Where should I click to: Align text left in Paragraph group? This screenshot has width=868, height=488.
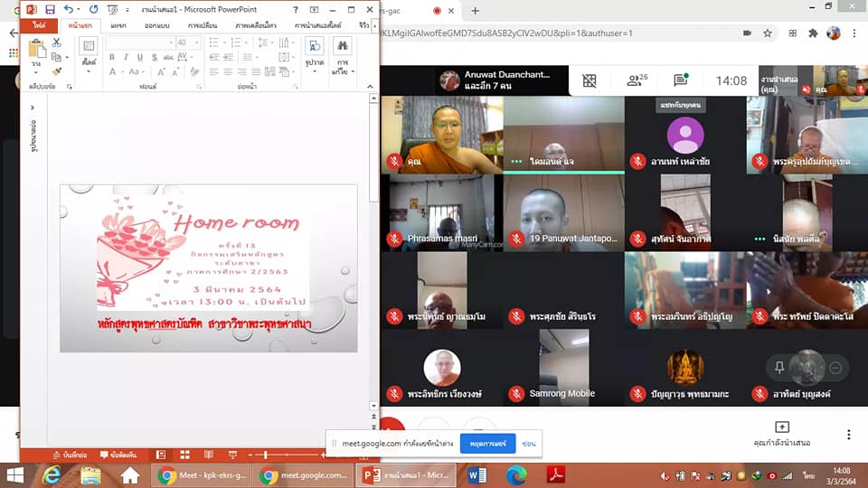coord(213,71)
